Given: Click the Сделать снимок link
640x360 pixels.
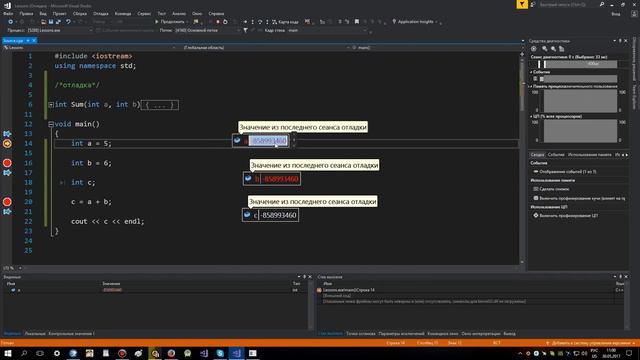Looking at the screenshot, I should point(554,189).
